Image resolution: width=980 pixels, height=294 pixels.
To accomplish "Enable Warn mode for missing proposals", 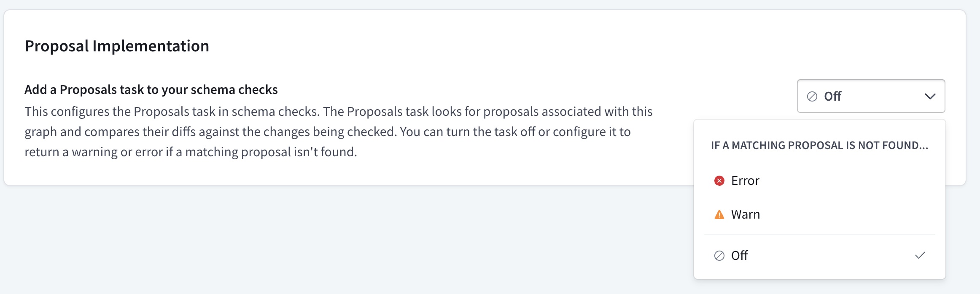I will tap(746, 214).
